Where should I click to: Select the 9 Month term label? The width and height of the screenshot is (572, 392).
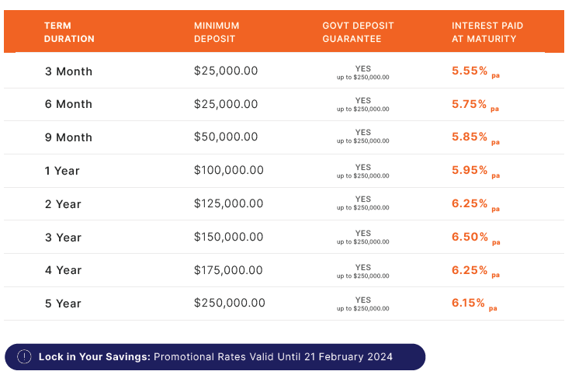point(68,137)
